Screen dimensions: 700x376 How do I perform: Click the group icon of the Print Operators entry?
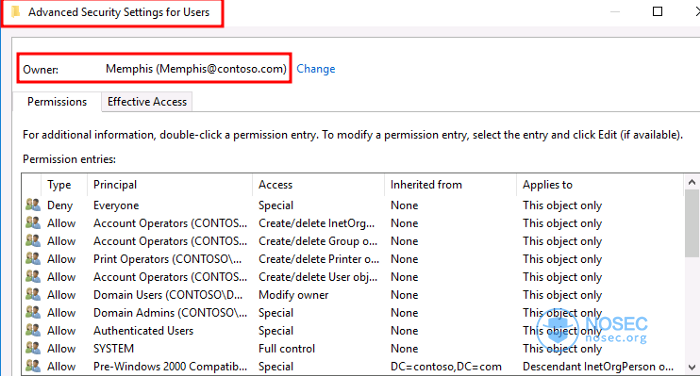33,259
